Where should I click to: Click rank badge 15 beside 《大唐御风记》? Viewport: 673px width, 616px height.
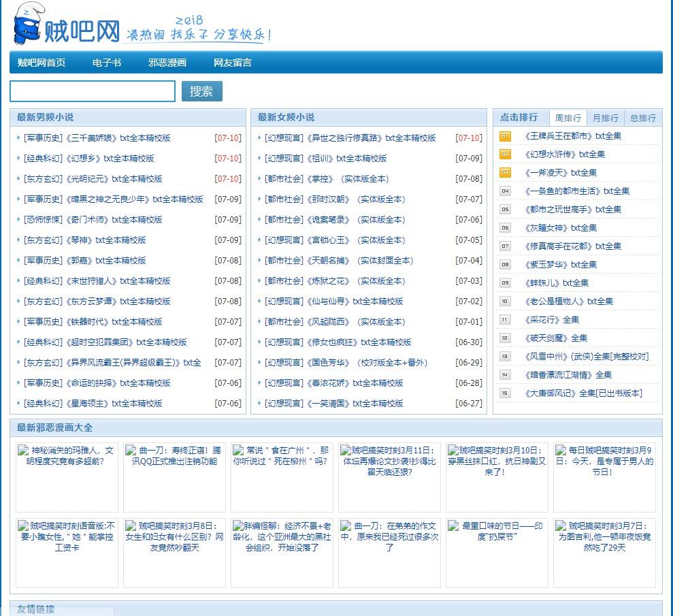(505, 393)
